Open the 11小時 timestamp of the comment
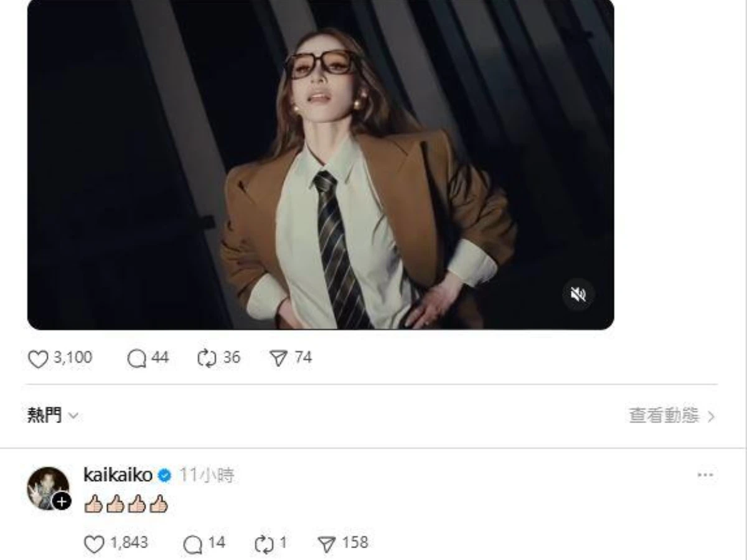Viewport: 747px width, 560px height. (x=207, y=475)
